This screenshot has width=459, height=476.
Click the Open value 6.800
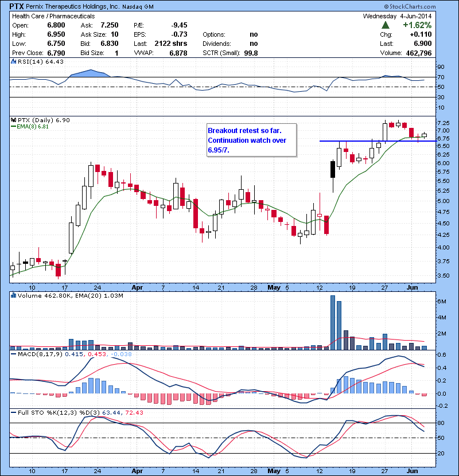tap(56, 25)
